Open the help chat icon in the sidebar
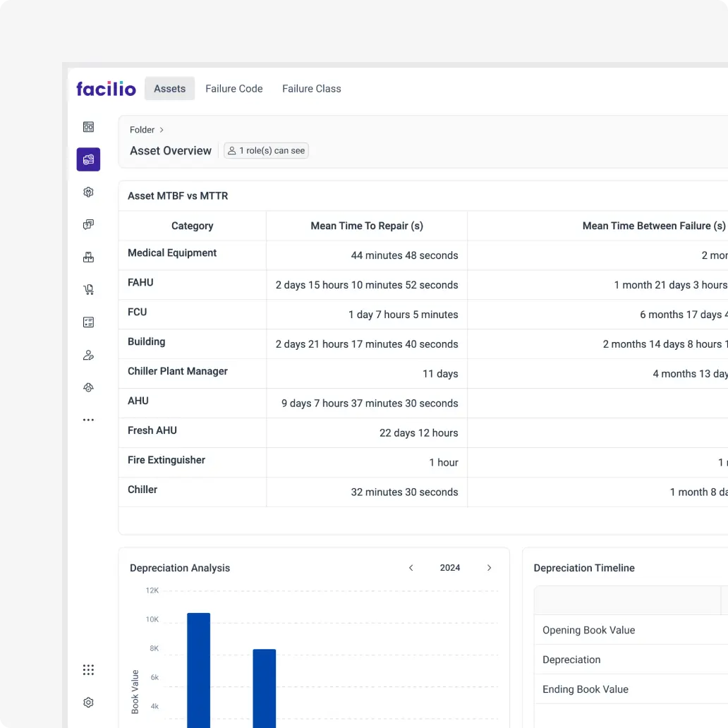The image size is (728, 728). pyautogui.click(x=88, y=224)
